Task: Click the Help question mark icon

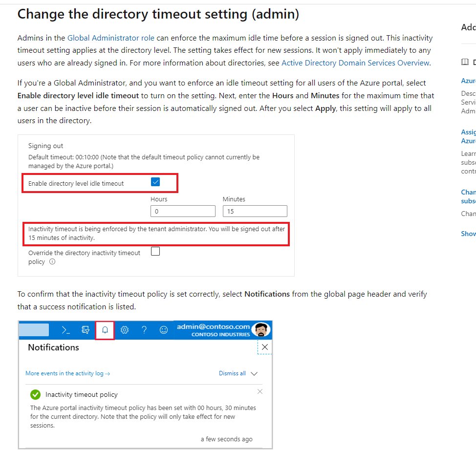Action: [x=144, y=330]
